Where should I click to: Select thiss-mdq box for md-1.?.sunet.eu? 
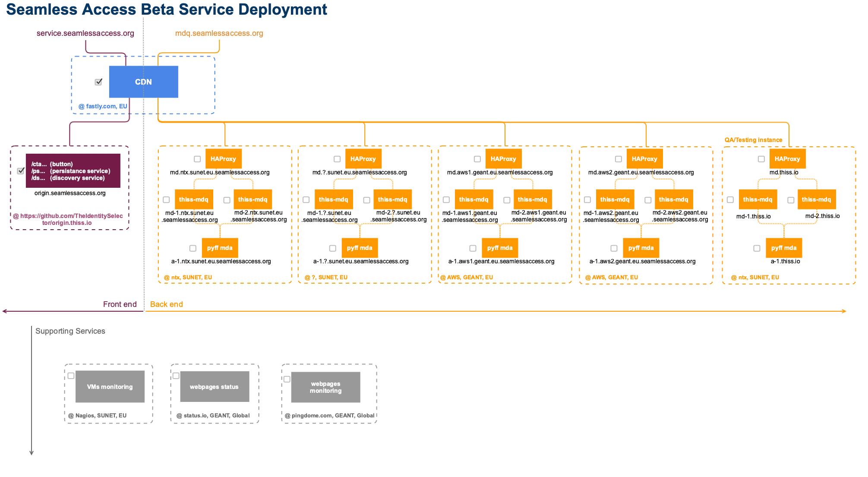334,199
